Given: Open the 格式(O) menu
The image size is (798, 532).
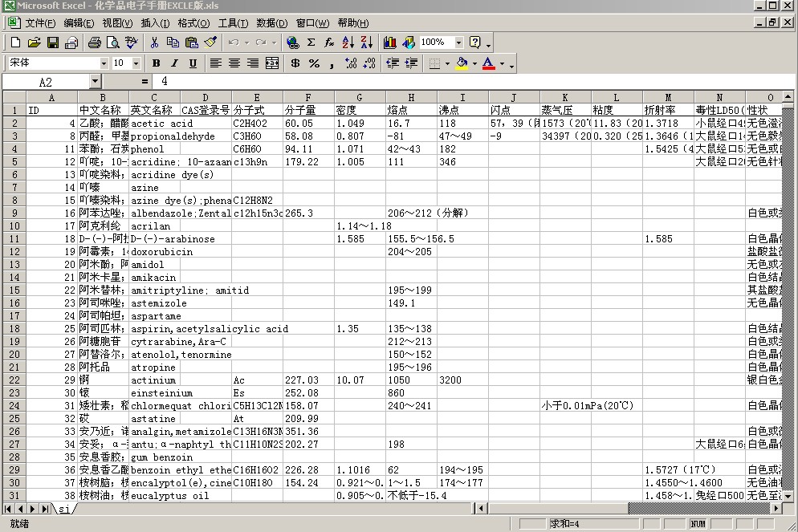Looking at the screenshot, I should pyautogui.click(x=193, y=23).
